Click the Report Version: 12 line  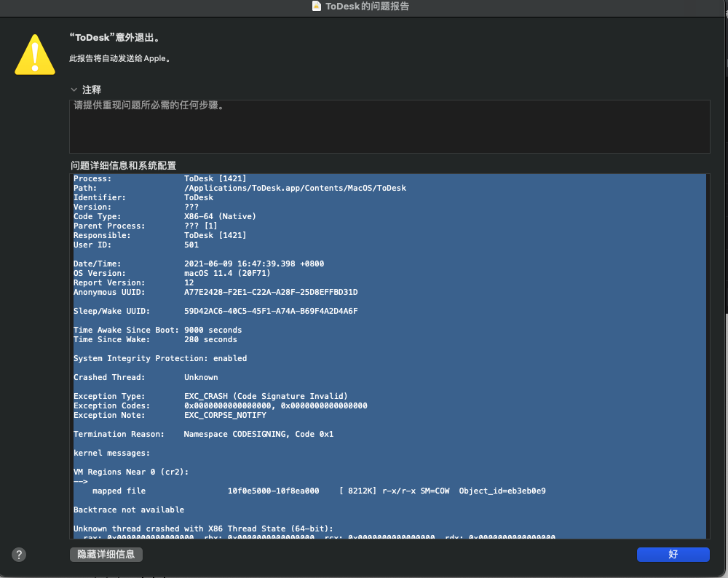click(x=134, y=282)
